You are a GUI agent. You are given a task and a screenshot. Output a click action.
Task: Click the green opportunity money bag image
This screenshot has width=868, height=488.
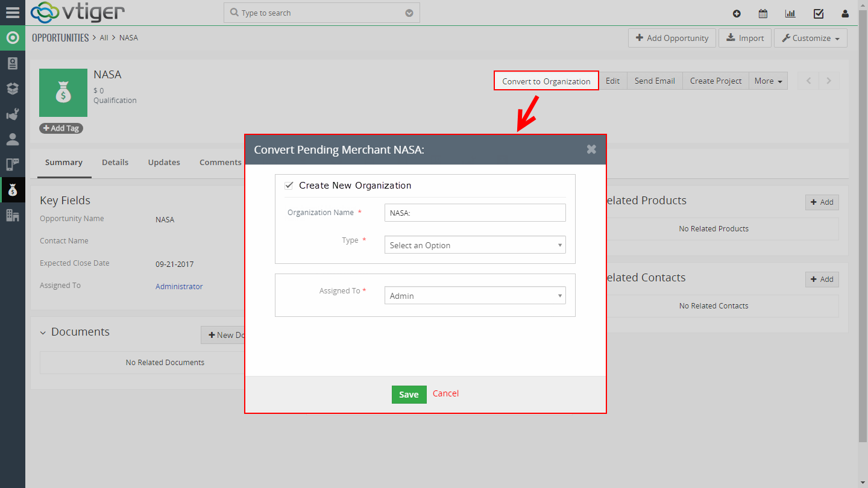click(63, 93)
